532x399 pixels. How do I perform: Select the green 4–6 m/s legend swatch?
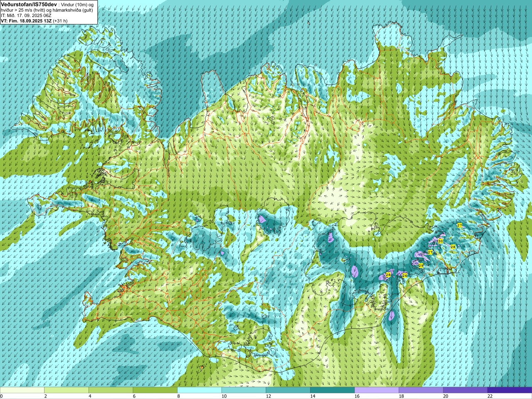click(111, 390)
